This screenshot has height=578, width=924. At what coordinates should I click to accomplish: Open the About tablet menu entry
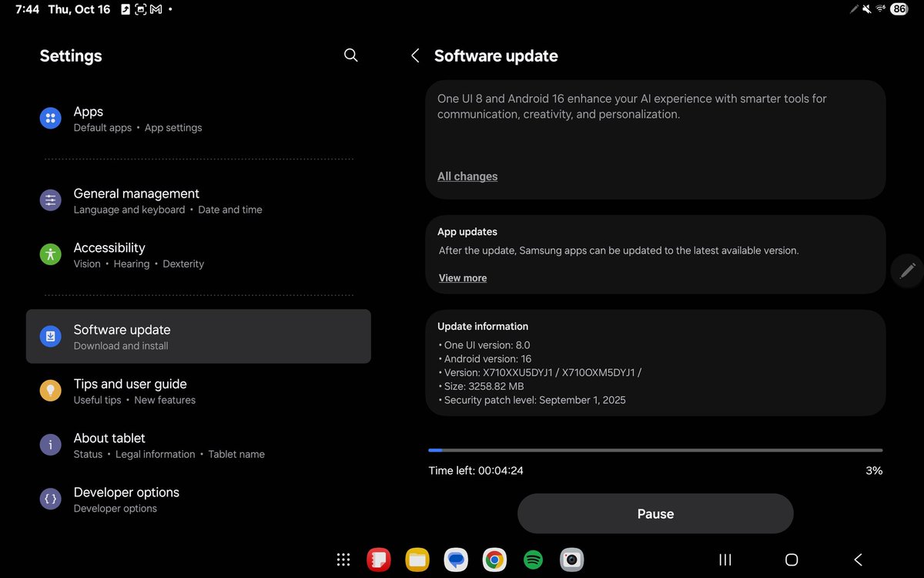point(199,445)
